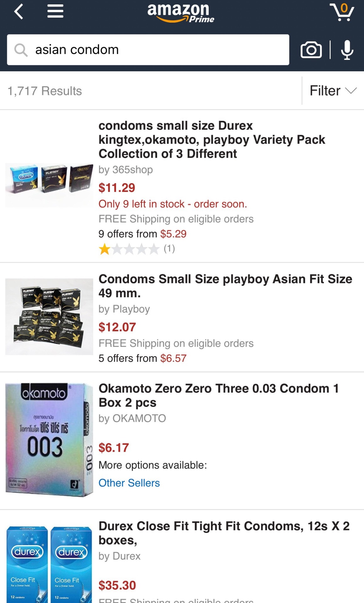Tap the back arrow icon
Screen dimensions: 364x603
pyautogui.click(x=19, y=12)
